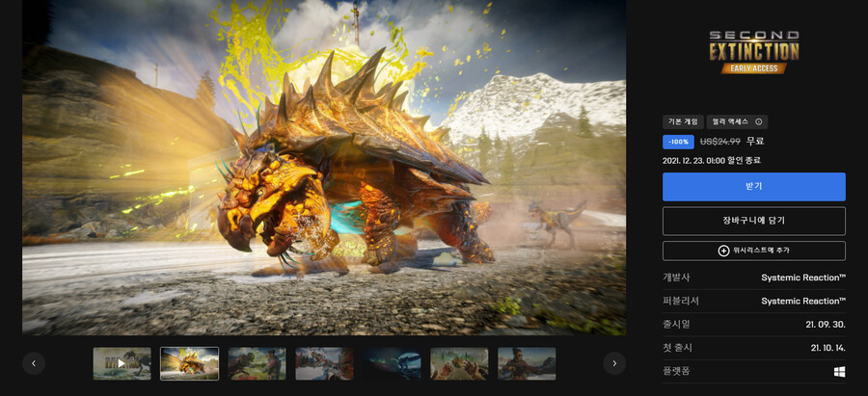Open the seventh soldier screenshot thumbnail
Viewport: 868px width, 396px height.
pyautogui.click(x=527, y=363)
